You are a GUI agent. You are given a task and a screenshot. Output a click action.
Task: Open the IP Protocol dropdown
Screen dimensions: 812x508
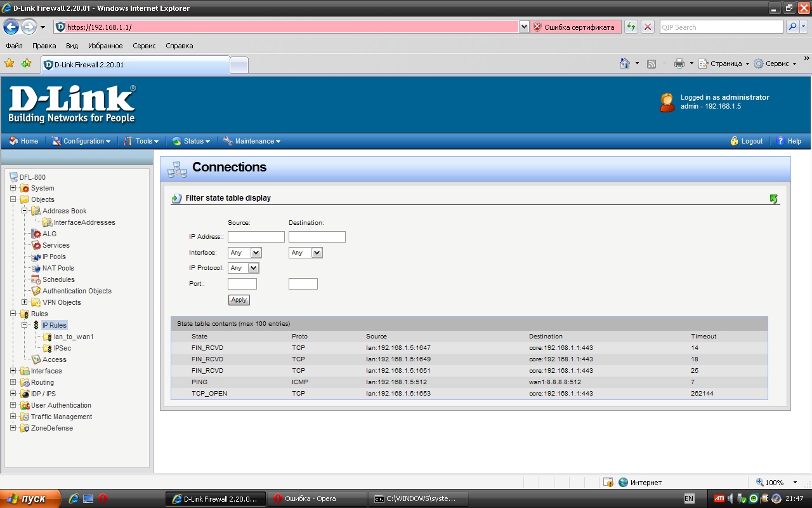(244, 268)
